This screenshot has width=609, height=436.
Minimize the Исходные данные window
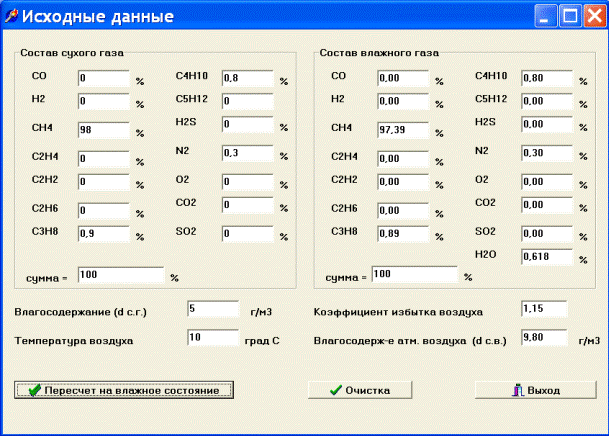(x=546, y=16)
